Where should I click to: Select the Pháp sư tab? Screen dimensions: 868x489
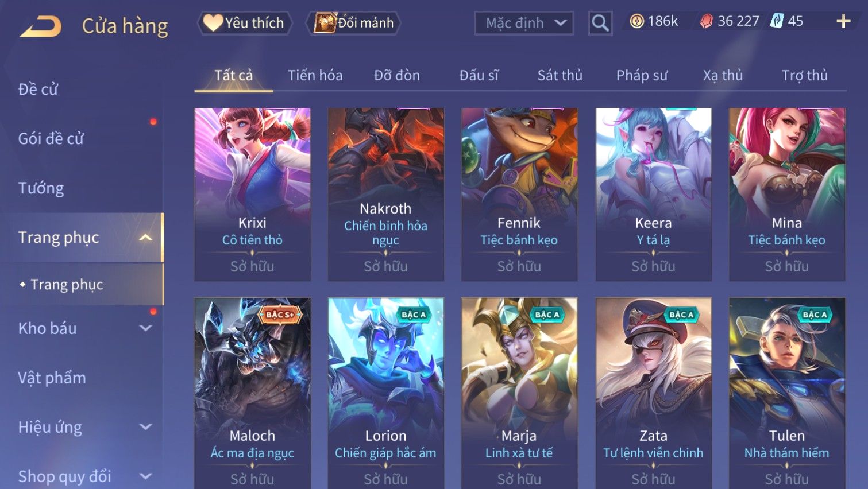(x=642, y=75)
